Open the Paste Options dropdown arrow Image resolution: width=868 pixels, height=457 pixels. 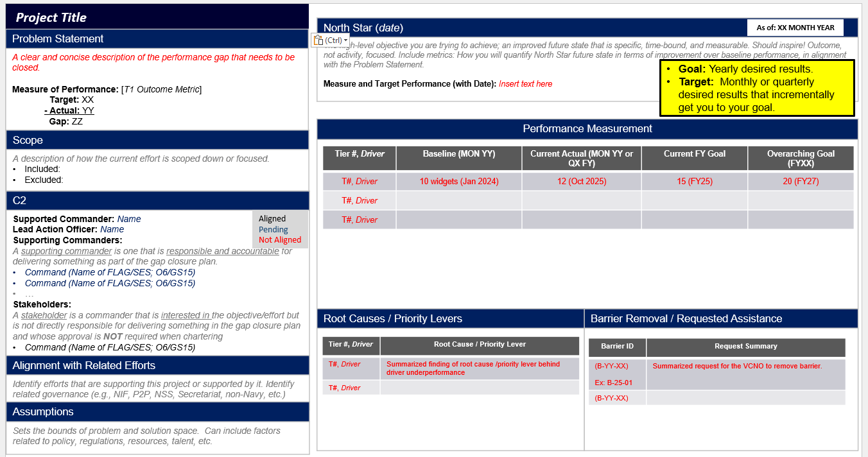pyautogui.click(x=346, y=40)
